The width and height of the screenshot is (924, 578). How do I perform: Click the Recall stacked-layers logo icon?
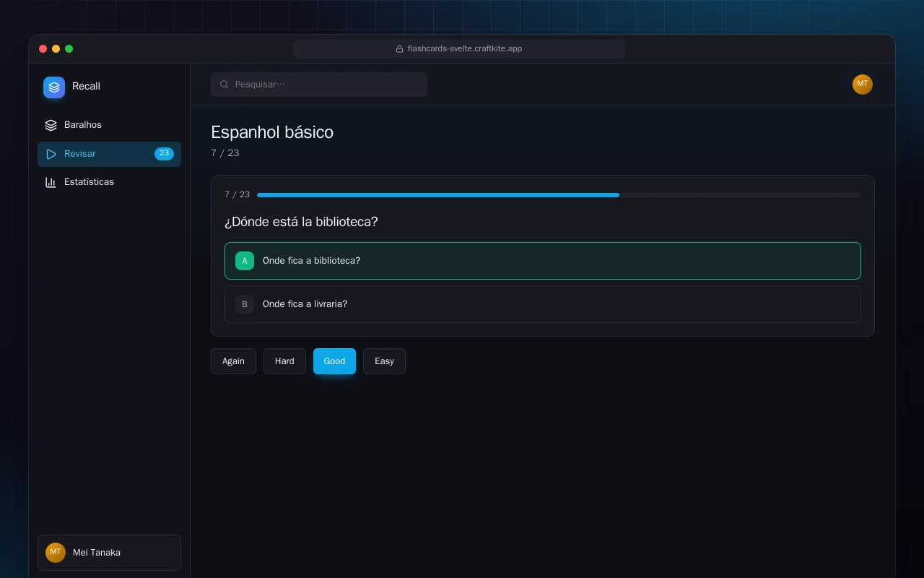point(54,87)
